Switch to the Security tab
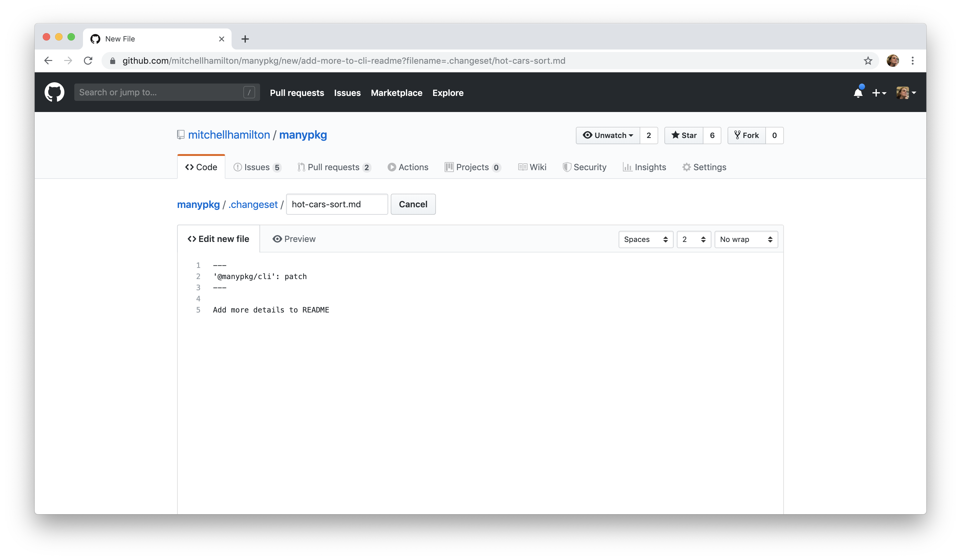 pos(584,167)
